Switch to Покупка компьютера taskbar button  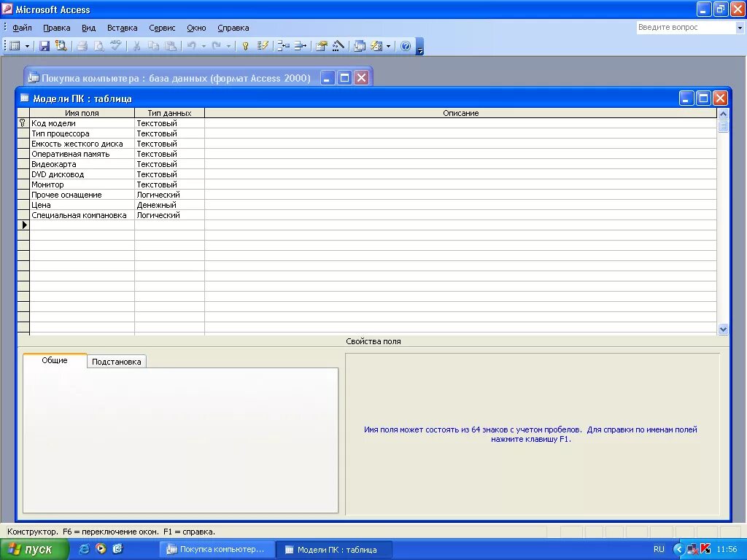tap(217, 550)
